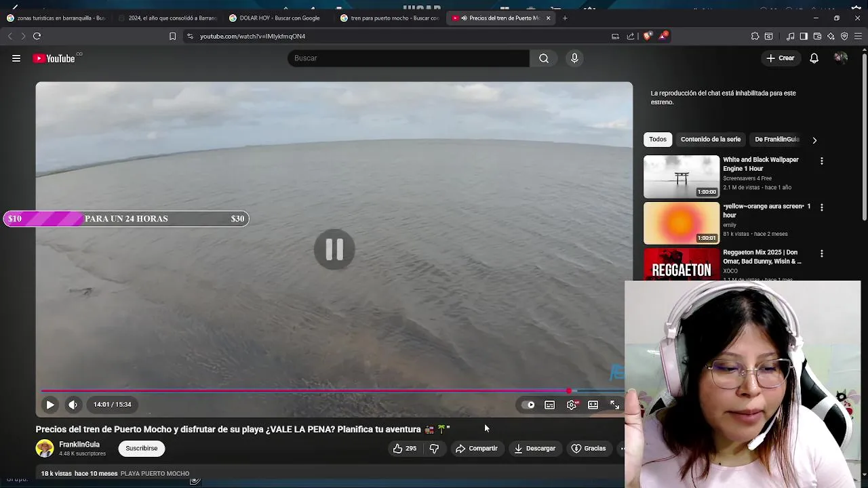Toggle the autoplay switch
868x488 pixels.
[x=528, y=405]
